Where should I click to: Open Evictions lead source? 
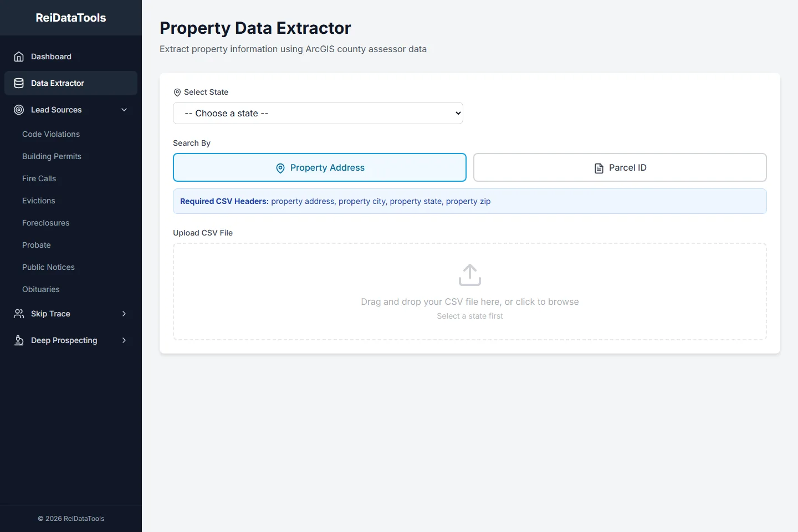click(39, 201)
